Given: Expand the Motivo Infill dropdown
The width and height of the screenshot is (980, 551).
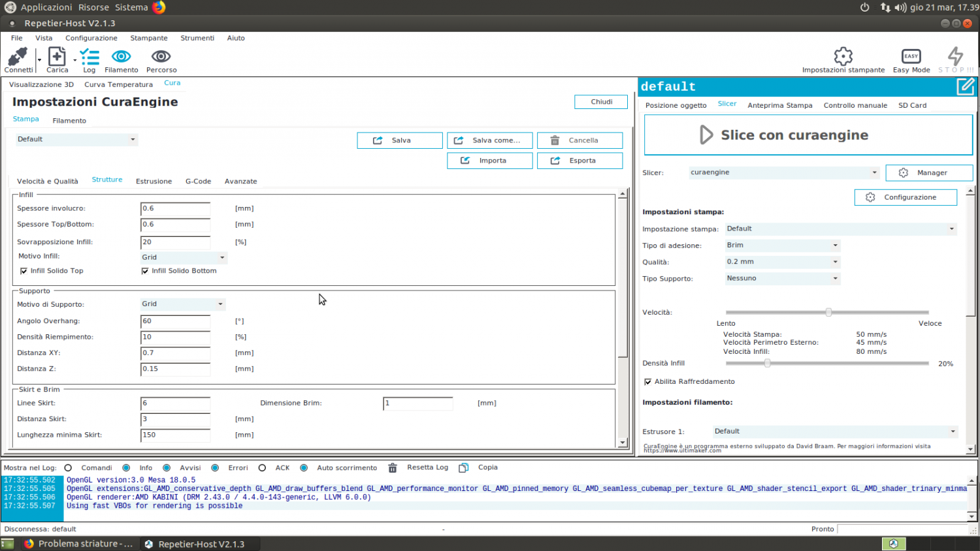Looking at the screenshot, I should coord(183,258).
